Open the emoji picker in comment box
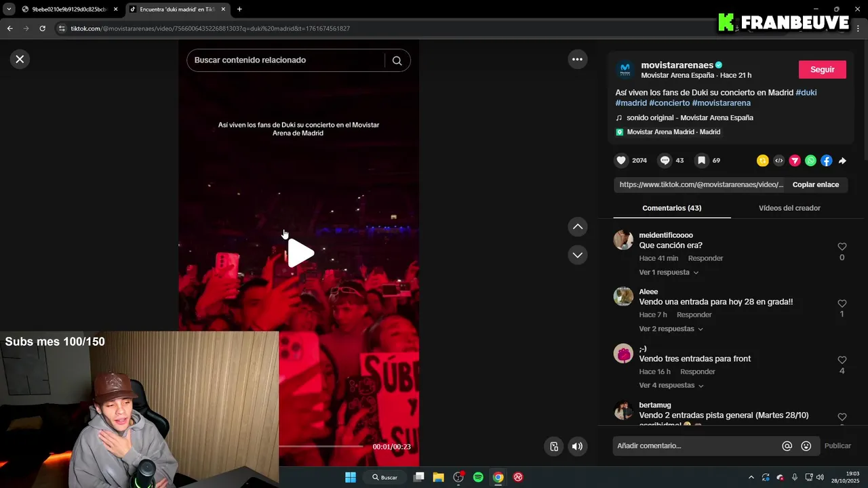868x488 pixels. [806, 446]
